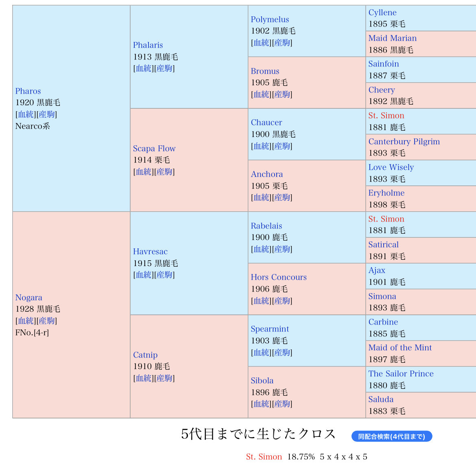
Task: Open the 血統 link under Pharos
Action: tap(26, 114)
